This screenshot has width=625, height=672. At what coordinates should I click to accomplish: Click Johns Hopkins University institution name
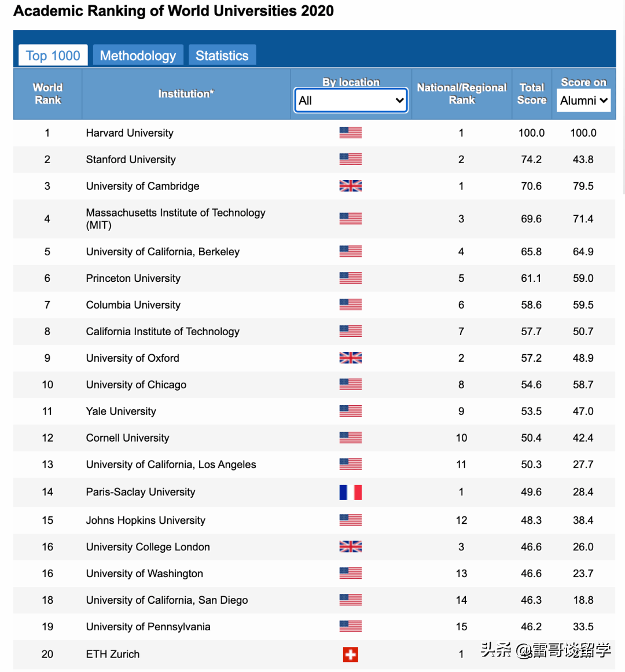click(x=146, y=520)
